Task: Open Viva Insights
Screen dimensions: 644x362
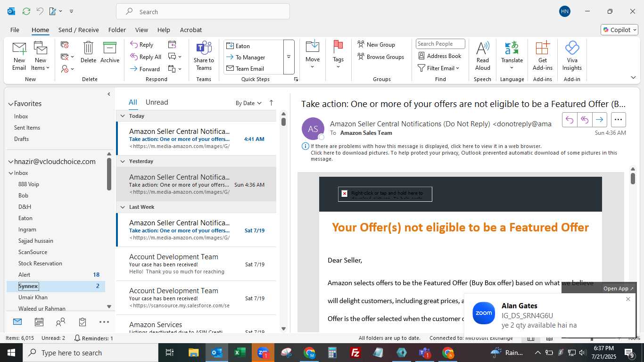Action: [572, 56]
